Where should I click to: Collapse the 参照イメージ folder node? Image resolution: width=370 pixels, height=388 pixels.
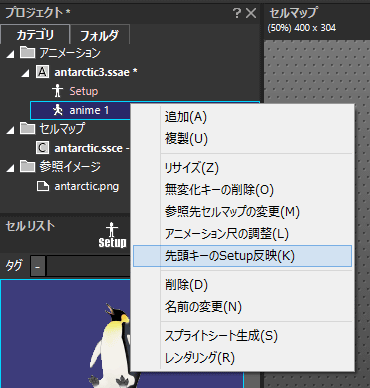(11, 168)
